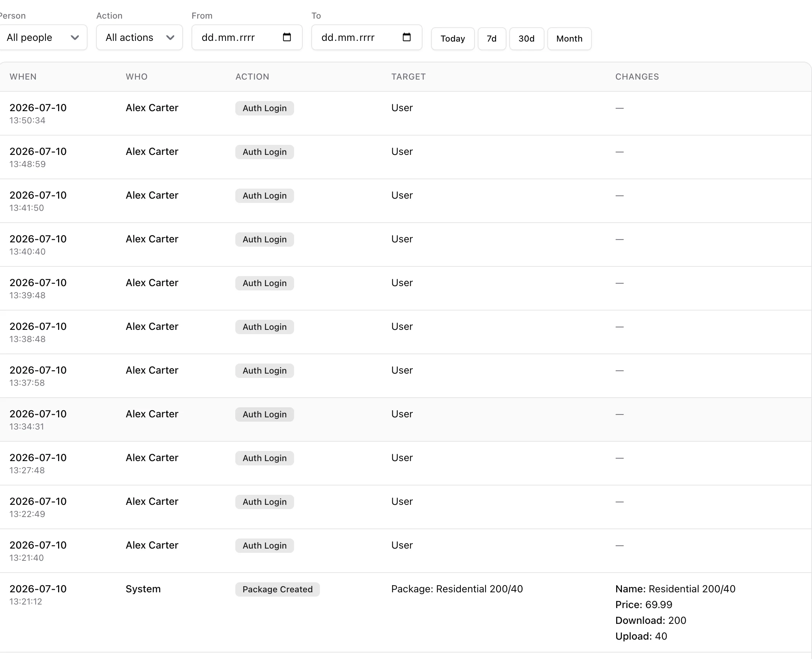Click the Name: Residential 200/40 change entry

coord(675,589)
